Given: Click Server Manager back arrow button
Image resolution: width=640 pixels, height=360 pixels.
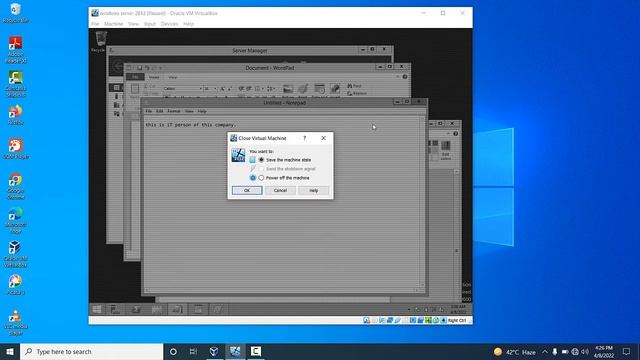Looking at the screenshot, I should tap(118, 66).
